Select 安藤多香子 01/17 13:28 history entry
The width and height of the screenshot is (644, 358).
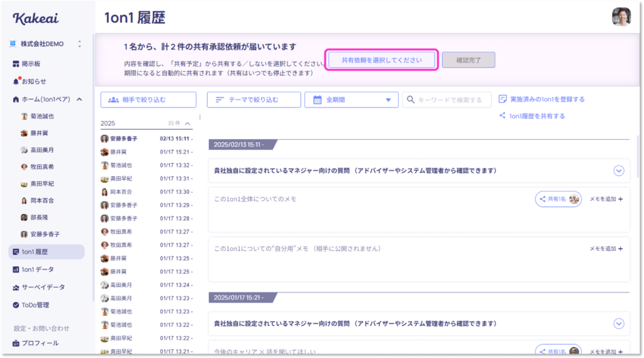click(x=147, y=219)
